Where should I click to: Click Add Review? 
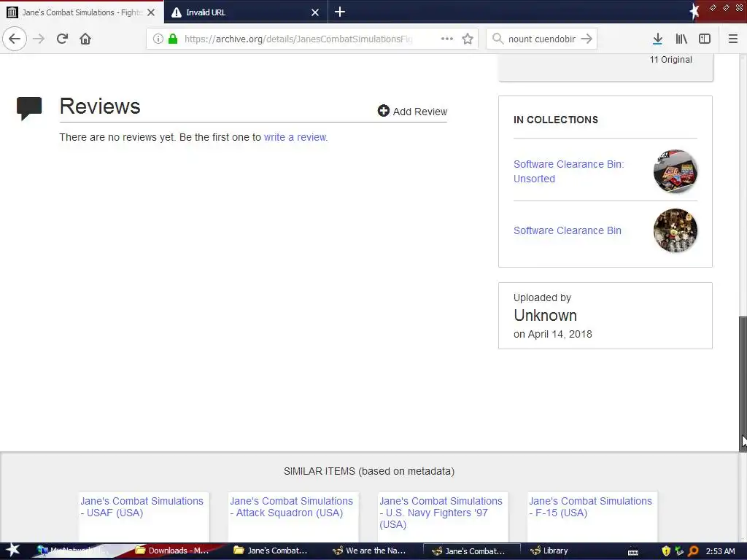(x=413, y=111)
